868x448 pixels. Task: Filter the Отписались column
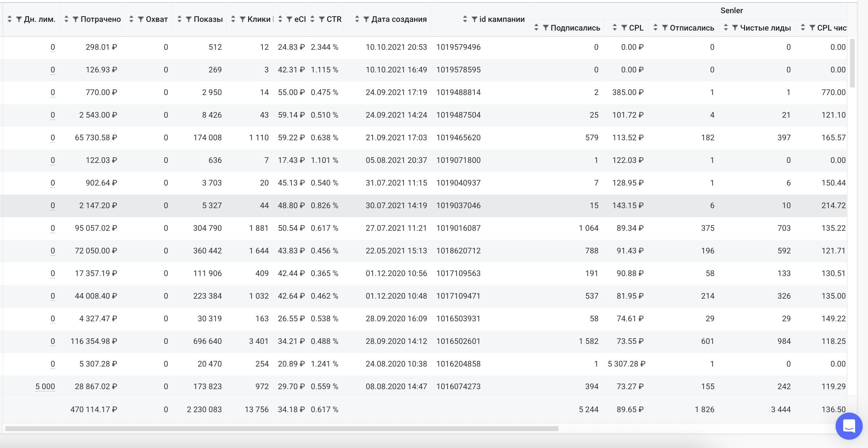pos(665,28)
